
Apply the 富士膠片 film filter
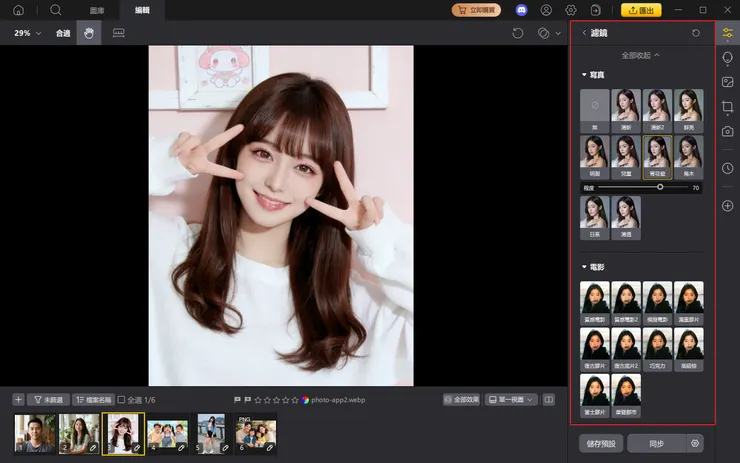[x=595, y=396]
